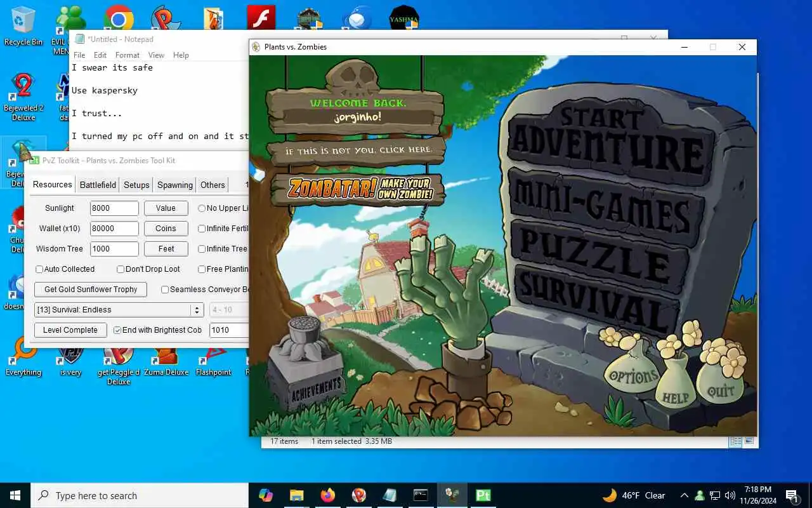Viewport: 812px width, 508px height.
Task: Switch to the Others tab
Action: click(213, 185)
